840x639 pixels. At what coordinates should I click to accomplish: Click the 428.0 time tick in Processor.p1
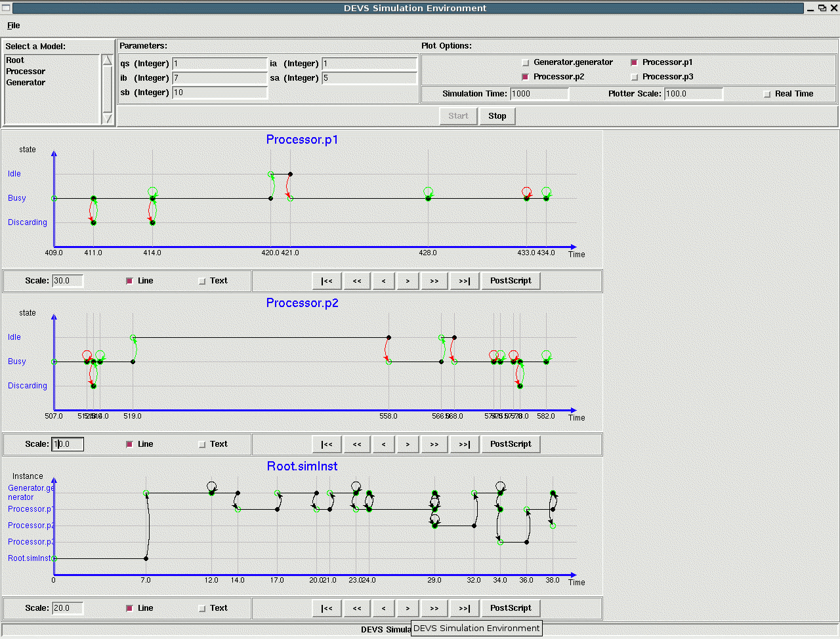[x=428, y=253]
